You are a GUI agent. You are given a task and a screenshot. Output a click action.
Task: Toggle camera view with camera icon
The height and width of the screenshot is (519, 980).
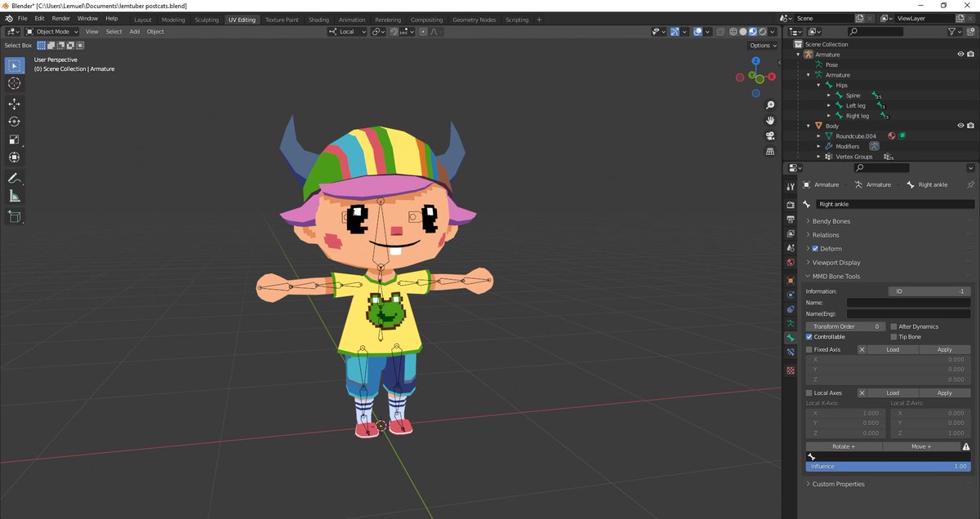coord(770,135)
